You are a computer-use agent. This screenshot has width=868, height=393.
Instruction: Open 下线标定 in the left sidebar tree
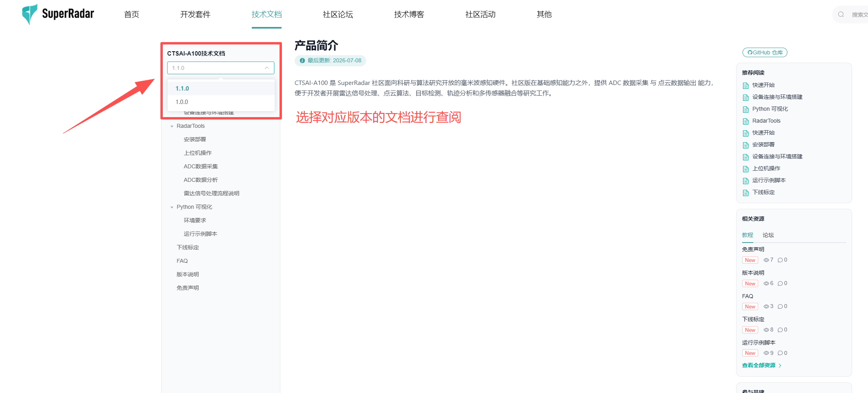(x=188, y=247)
